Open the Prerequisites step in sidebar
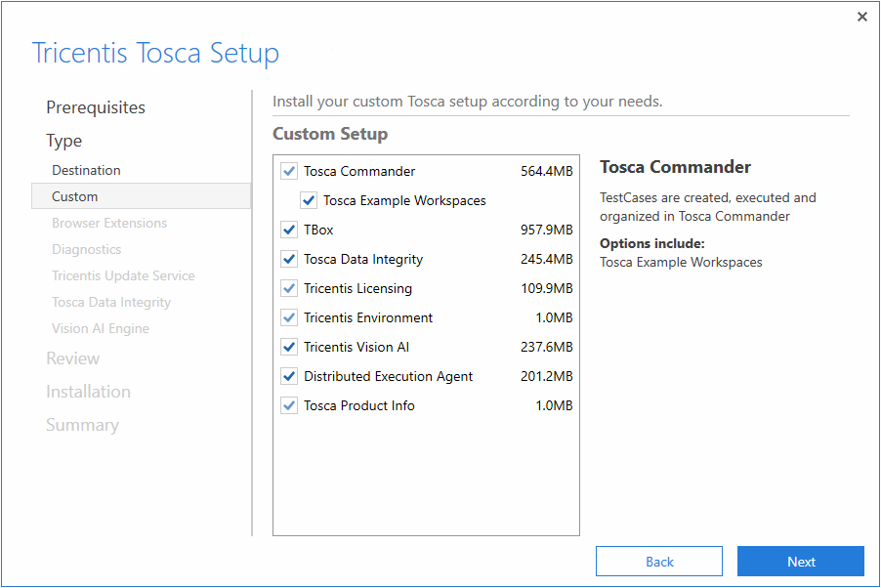Image resolution: width=881 pixels, height=588 pixels. coord(96,107)
